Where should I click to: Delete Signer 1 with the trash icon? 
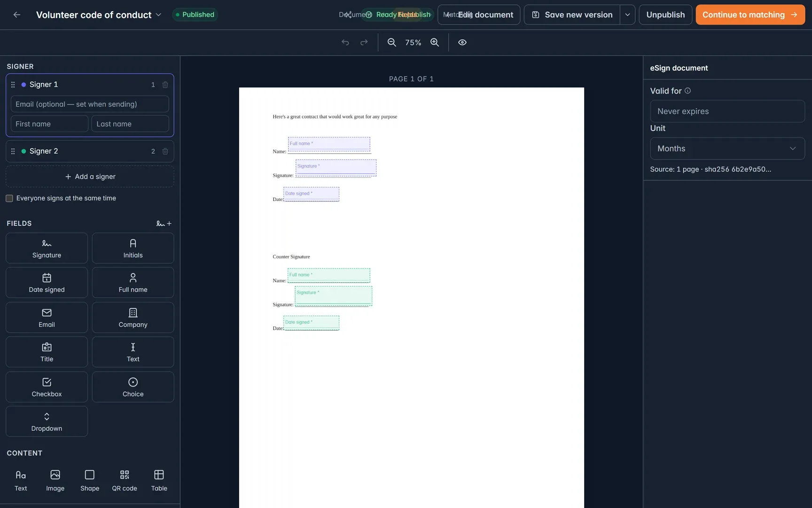pos(165,85)
